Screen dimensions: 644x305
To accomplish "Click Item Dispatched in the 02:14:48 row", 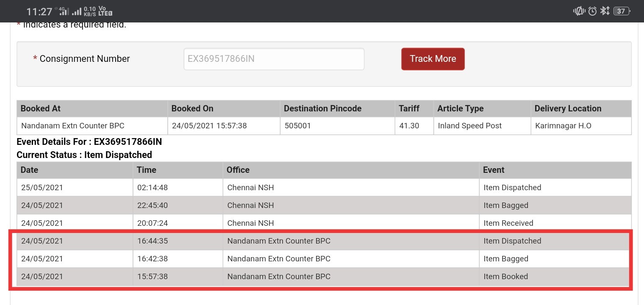I will [512, 188].
